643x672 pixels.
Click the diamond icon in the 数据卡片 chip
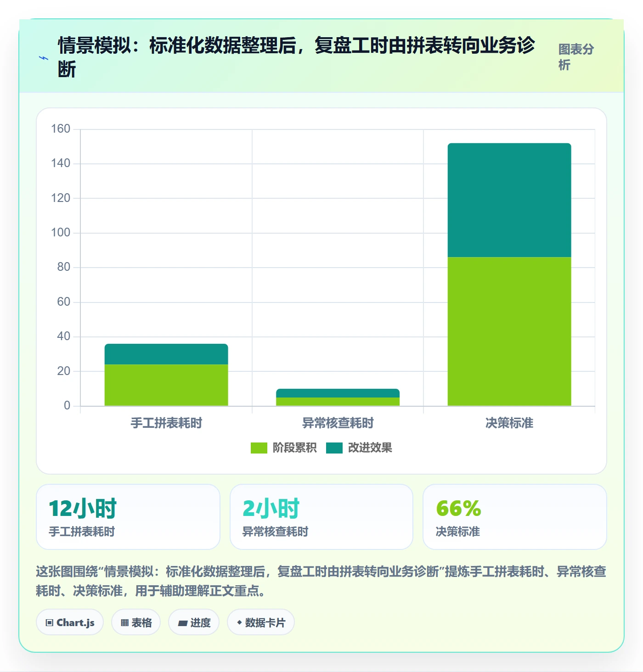(239, 622)
